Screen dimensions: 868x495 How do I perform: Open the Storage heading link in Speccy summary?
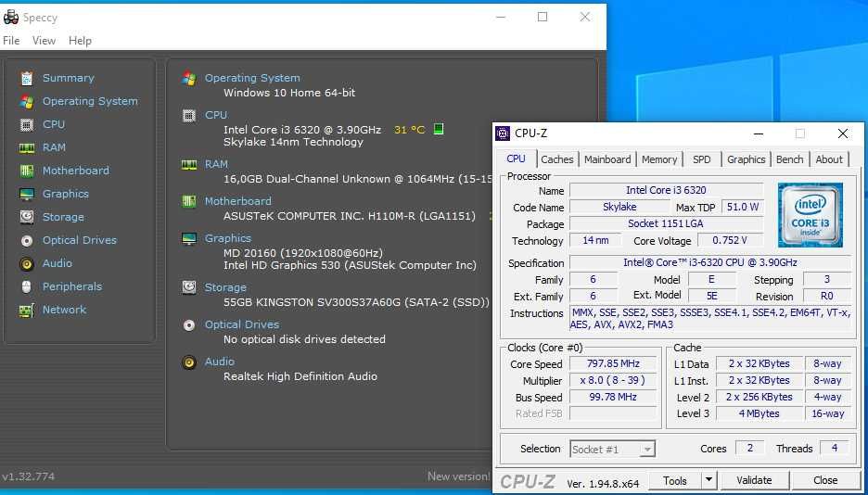(225, 287)
